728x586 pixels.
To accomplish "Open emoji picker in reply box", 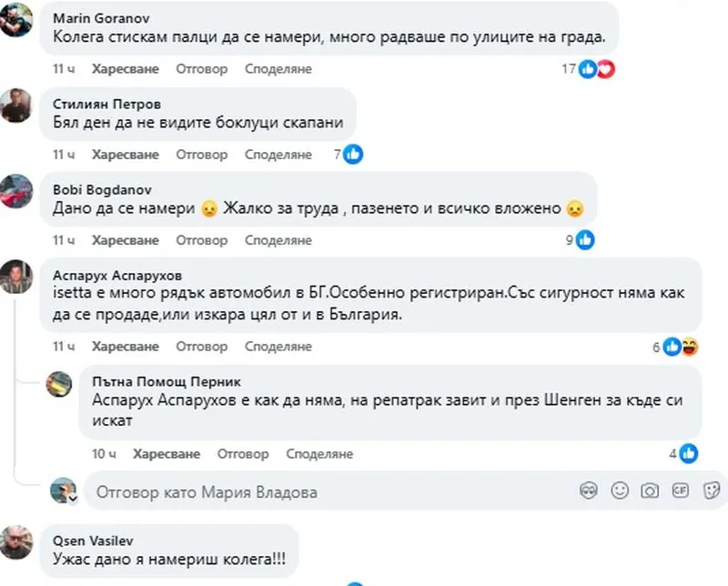I will (619, 491).
